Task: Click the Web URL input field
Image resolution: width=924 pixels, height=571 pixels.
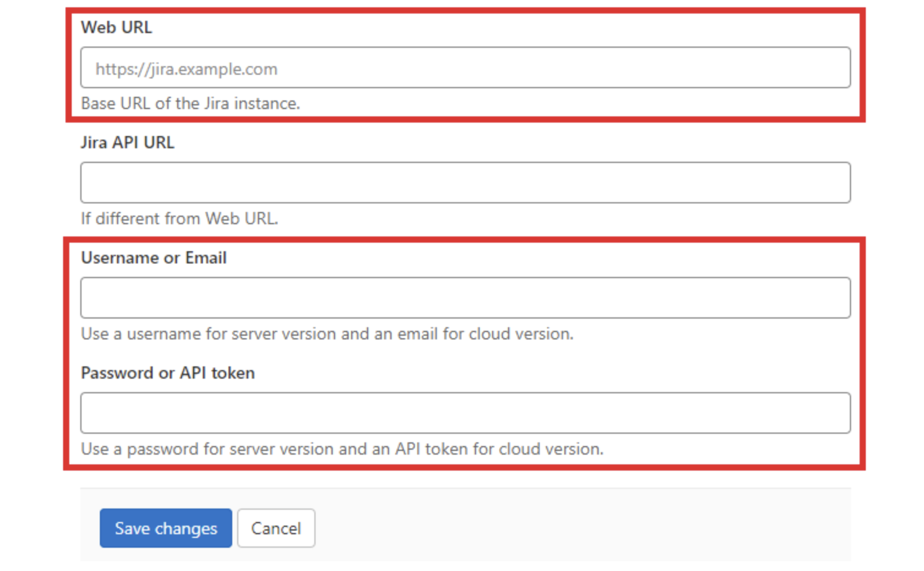Action: click(x=465, y=67)
